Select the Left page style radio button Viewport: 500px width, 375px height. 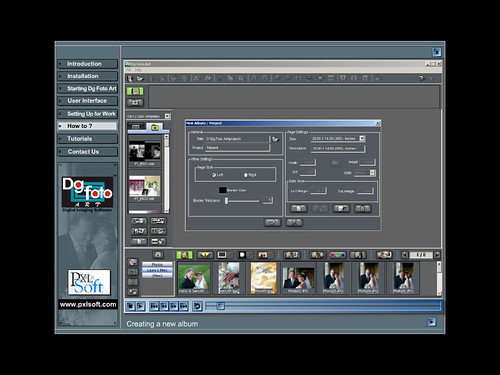214,175
